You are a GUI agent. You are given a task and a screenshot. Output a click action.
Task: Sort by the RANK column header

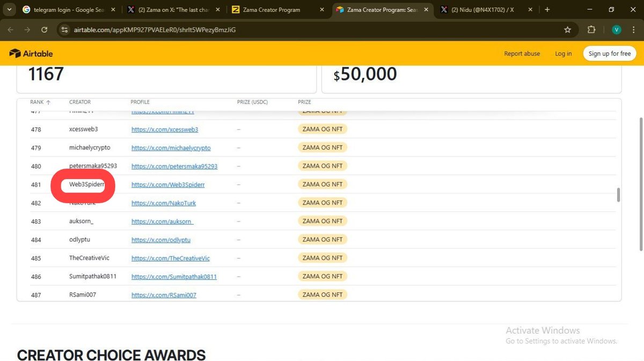(x=40, y=102)
